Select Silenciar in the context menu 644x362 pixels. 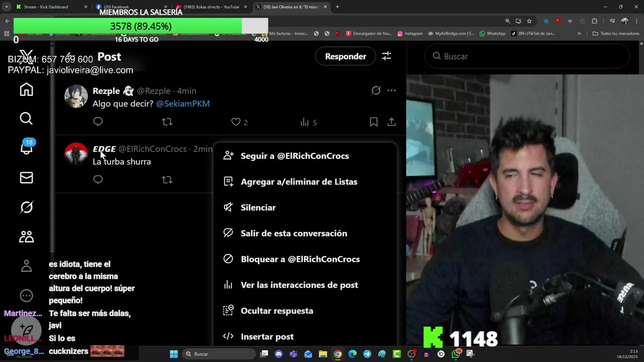[305, 208]
